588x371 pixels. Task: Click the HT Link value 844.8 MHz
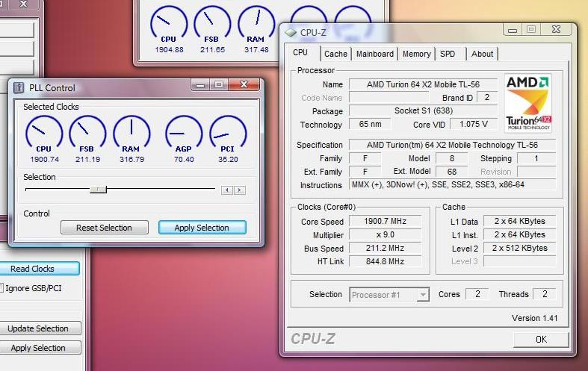pyautogui.click(x=385, y=261)
